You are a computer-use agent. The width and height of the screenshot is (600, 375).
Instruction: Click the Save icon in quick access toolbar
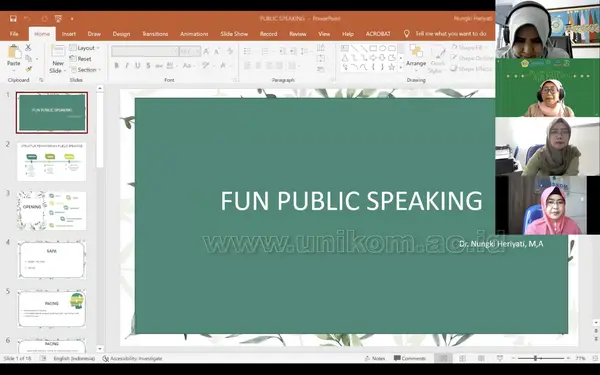(x=13, y=18)
